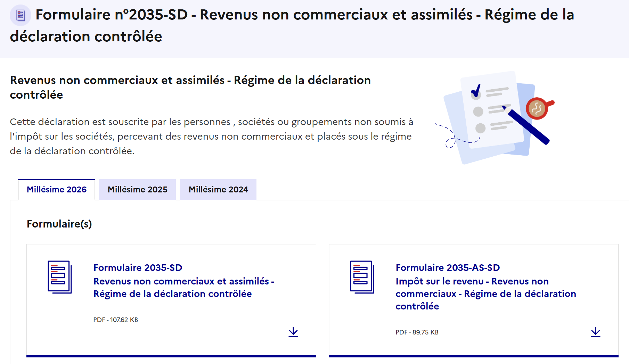Click the download arrow for Formulaire 2035-AS-SD
The image size is (629, 364).
(596, 332)
